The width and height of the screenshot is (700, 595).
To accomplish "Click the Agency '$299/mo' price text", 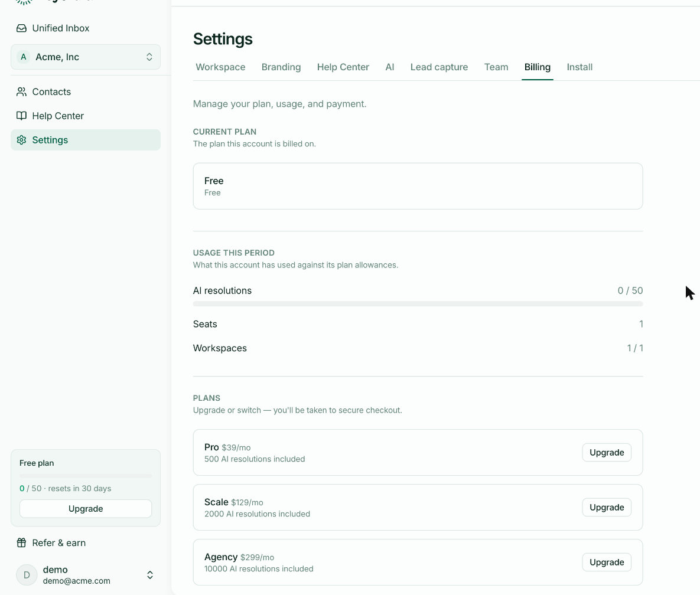I will pyautogui.click(x=257, y=558).
